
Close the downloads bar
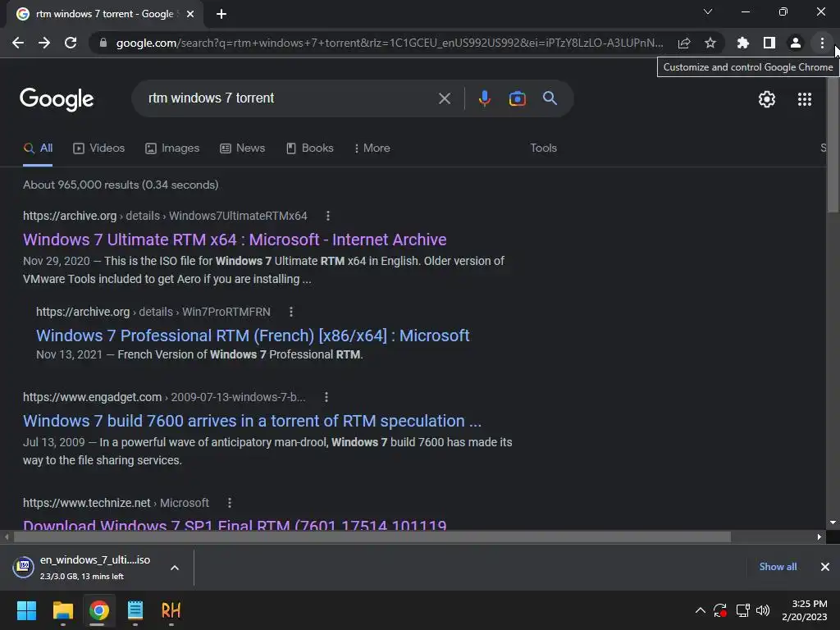825,567
